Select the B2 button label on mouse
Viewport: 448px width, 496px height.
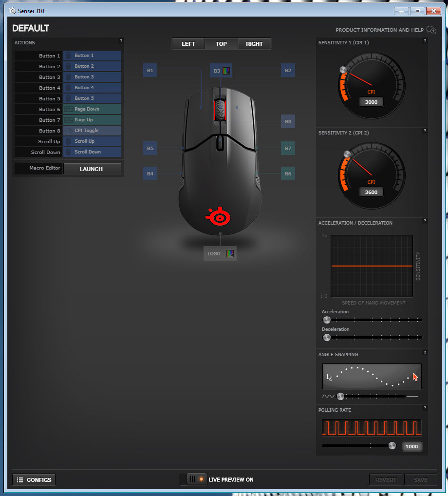coord(288,70)
